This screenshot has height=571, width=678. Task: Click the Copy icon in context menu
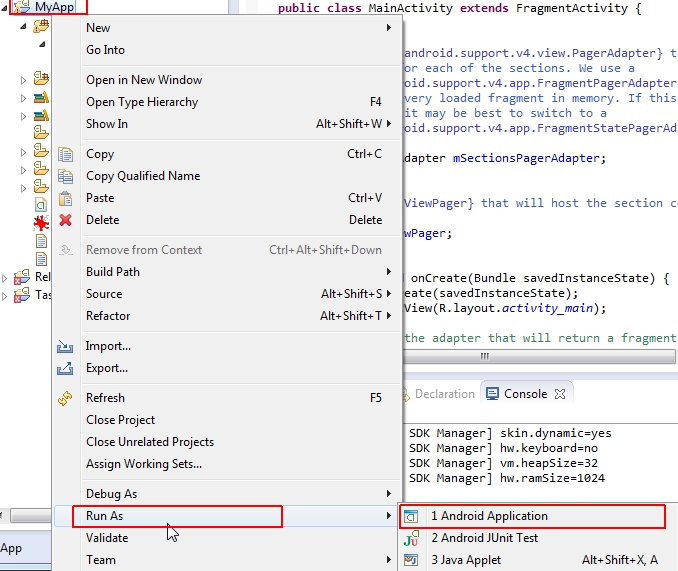pyautogui.click(x=66, y=154)
